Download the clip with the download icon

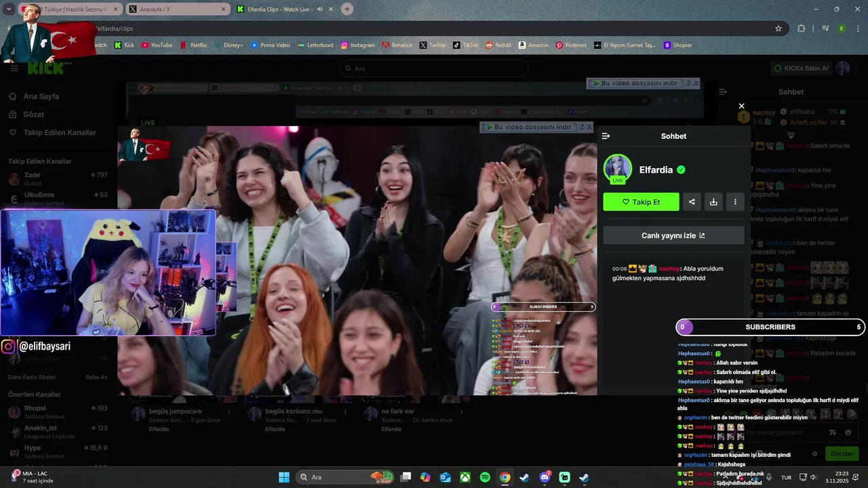pyautogui.click(x=713, y=202)
